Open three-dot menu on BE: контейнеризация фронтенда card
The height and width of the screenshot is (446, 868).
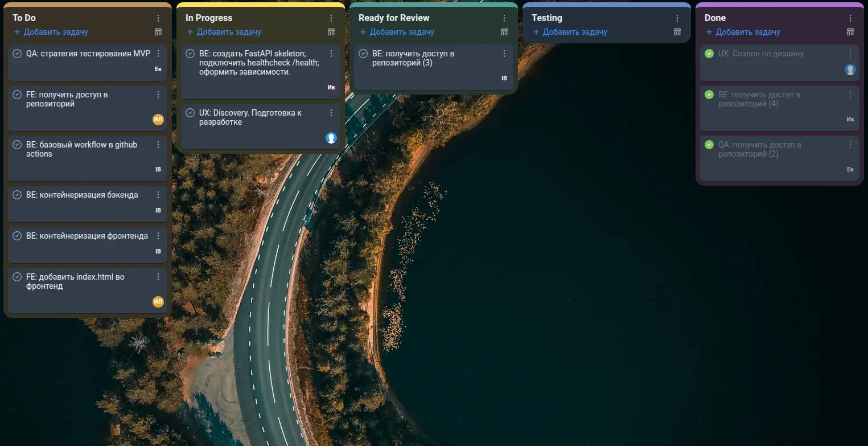(158, 236)
